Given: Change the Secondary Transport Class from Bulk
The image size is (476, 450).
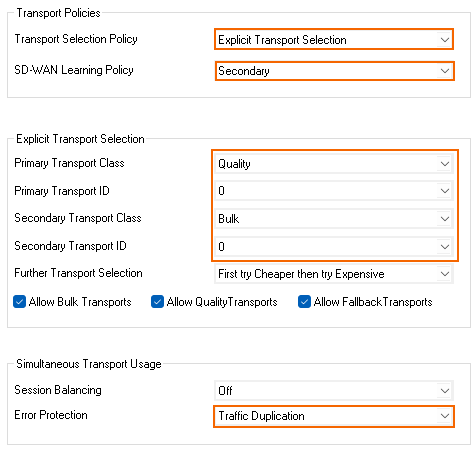Looking at the screenshot, I should coord(334,219).
